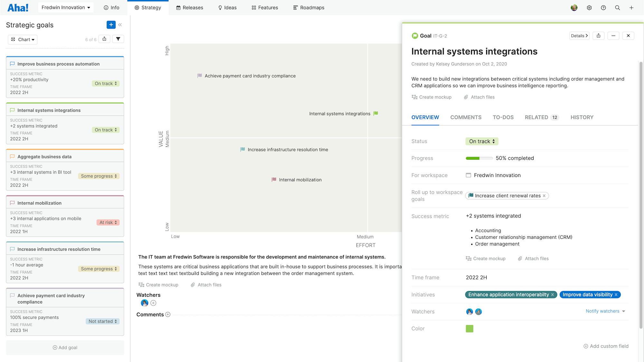
Task: Open the Chart view dropdown
Action: [x=23, y=39]
